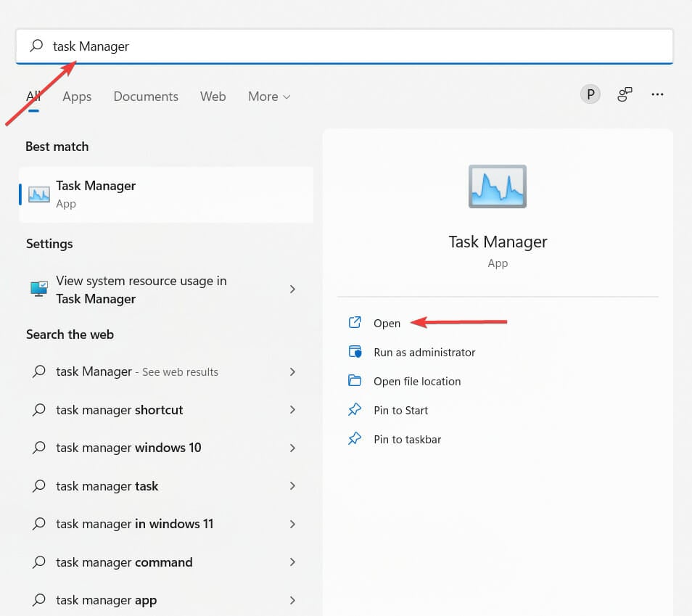
Task: Click the Run as administrator shield icon
Action: (355, 352)
